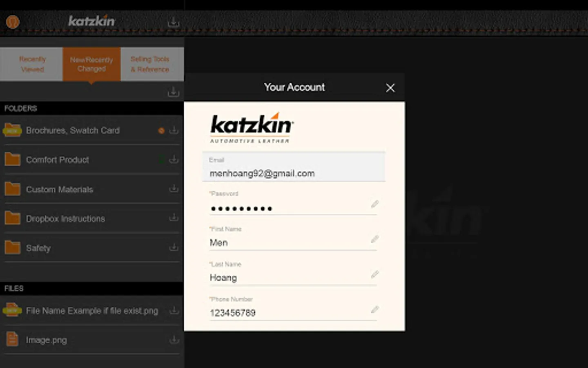Open the Brochures, Swatch Card folder

point(91,130)
